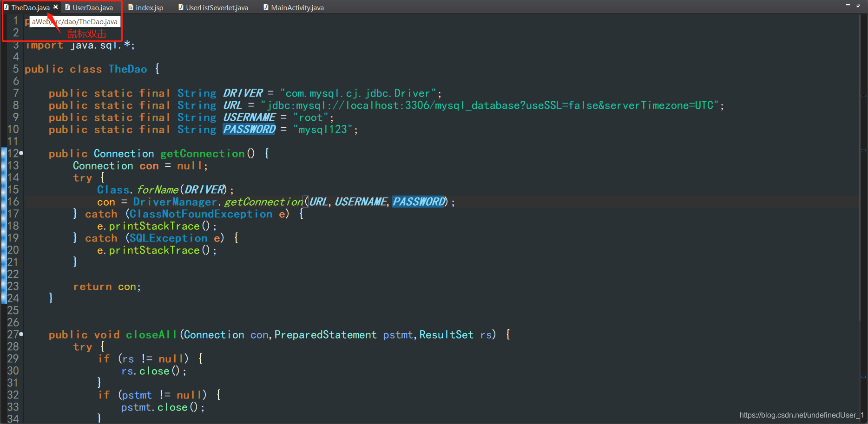Click the PreparedStatement parameter type on line 27
Image resolution: width=868 pixels, height=424 pixels.
click(325, 334)
